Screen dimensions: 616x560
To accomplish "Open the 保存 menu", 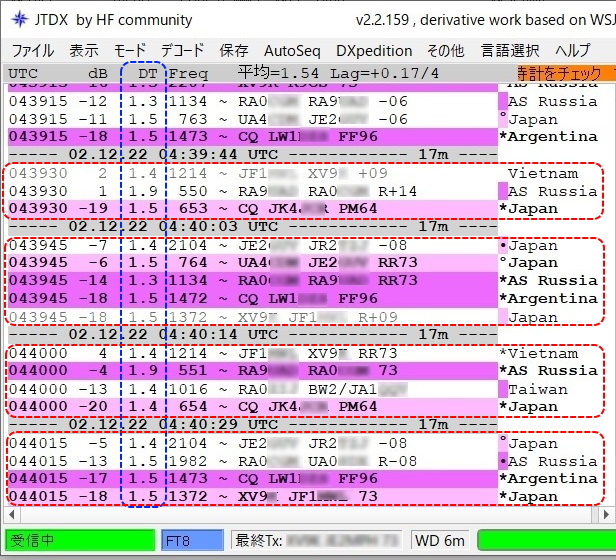I will click(x=234, y=51).
